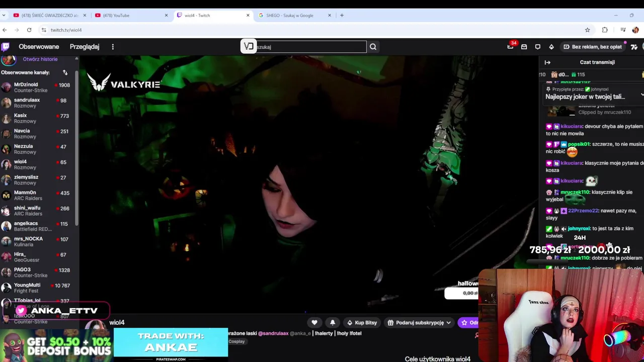Open Hira_ GeoGuessr channel
644x362 pixels.
(38, 257)
